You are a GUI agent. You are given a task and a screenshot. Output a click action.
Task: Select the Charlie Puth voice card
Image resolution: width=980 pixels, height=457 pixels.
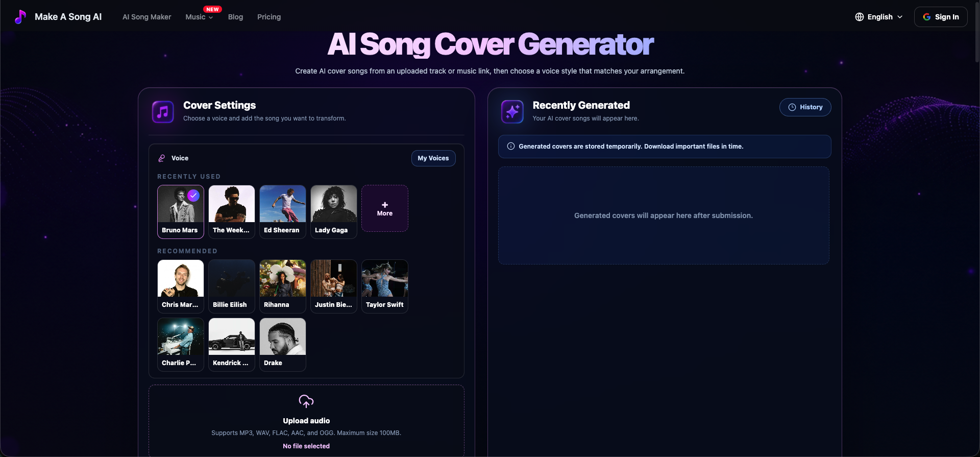point(181,344)
